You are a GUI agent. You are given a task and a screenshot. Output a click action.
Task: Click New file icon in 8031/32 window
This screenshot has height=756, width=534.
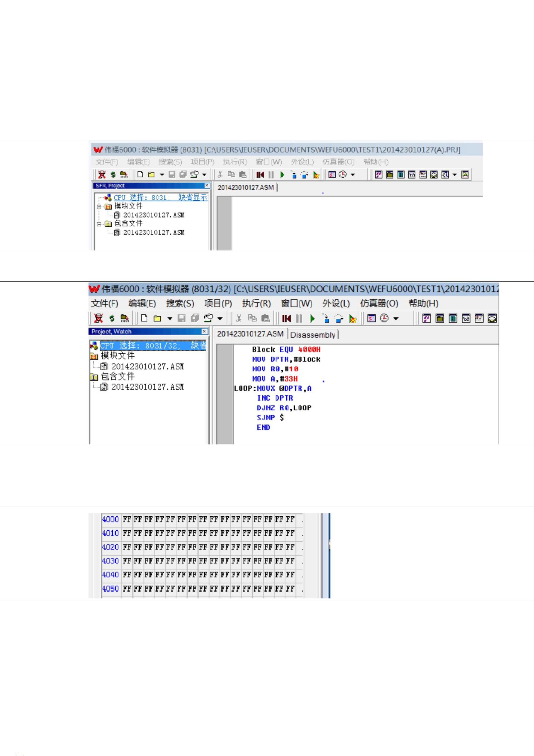pos(144,318)
